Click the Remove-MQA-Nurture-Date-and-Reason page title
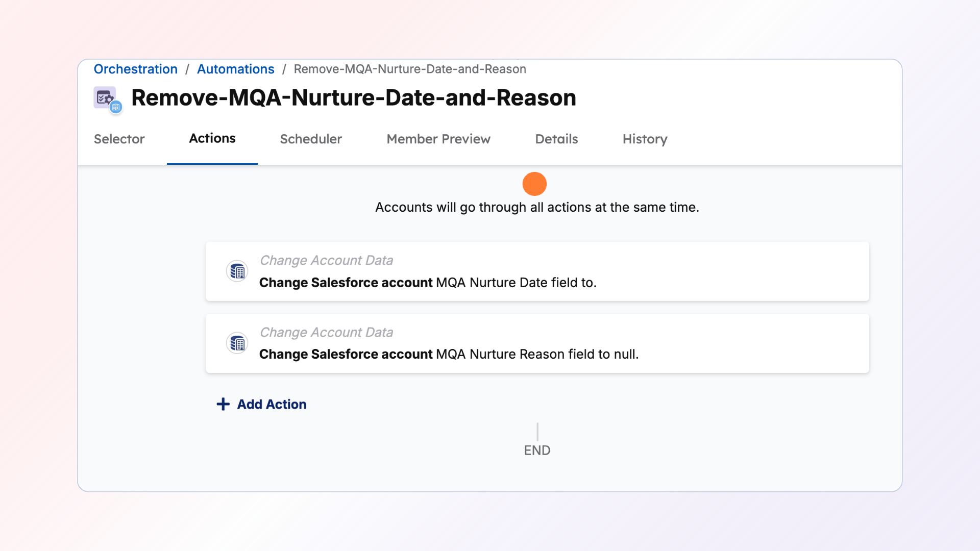 [x=354, y=97]
